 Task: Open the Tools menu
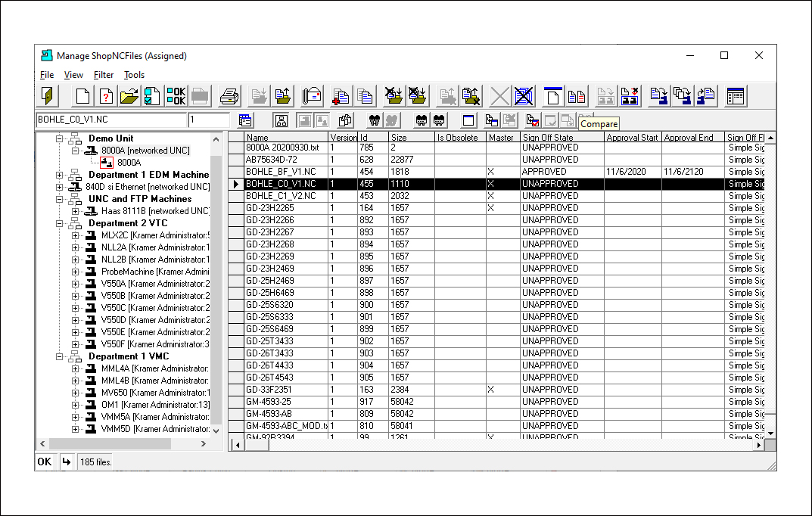click(134, 75)
